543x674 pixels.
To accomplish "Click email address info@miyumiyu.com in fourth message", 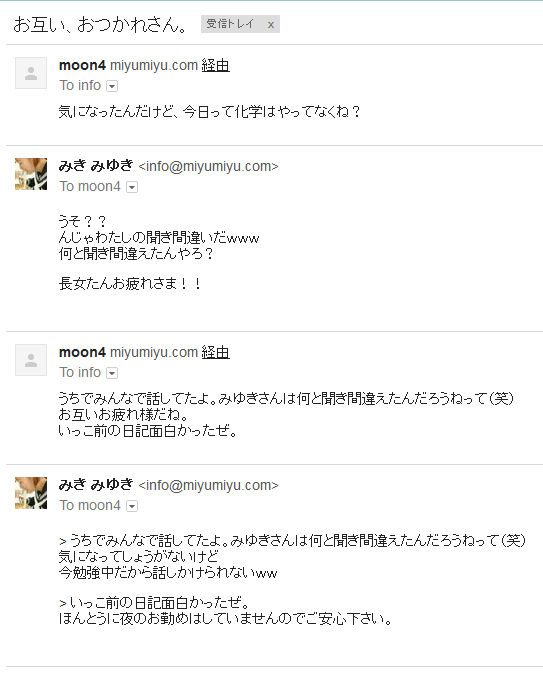I will coord(209,485).
